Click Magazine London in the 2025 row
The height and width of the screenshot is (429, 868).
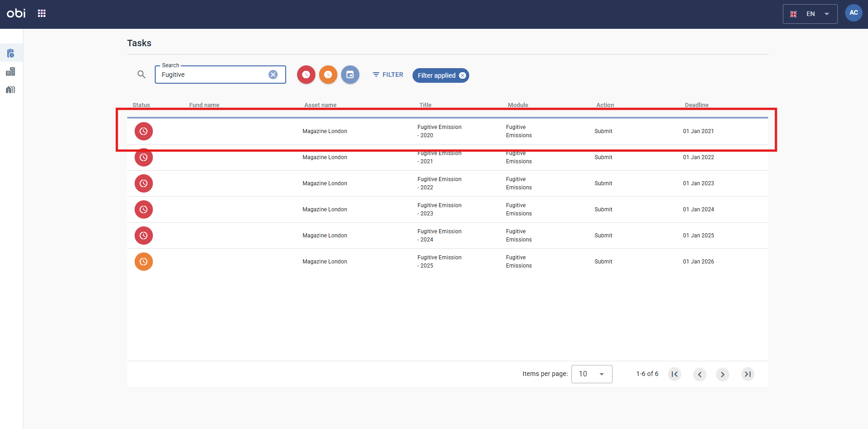(325, 262)
